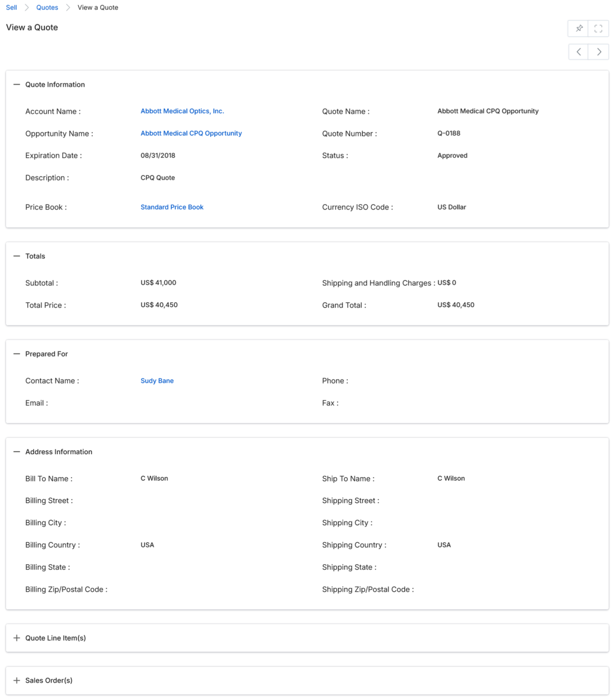This screenshot has width=614, height=700.
Task: Click the Prepared For section title
Action: [x=47, y=354]
